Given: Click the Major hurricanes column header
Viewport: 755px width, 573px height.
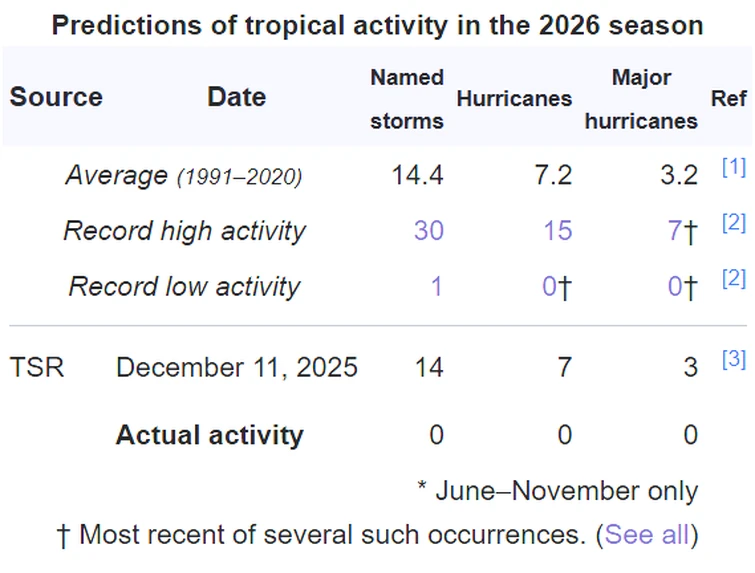Looking at the screenshot, I should click(641, 99).
